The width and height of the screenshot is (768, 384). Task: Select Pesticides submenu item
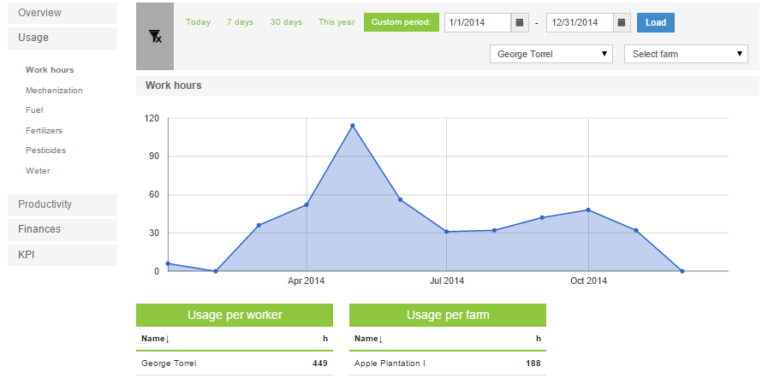(46, 150)
